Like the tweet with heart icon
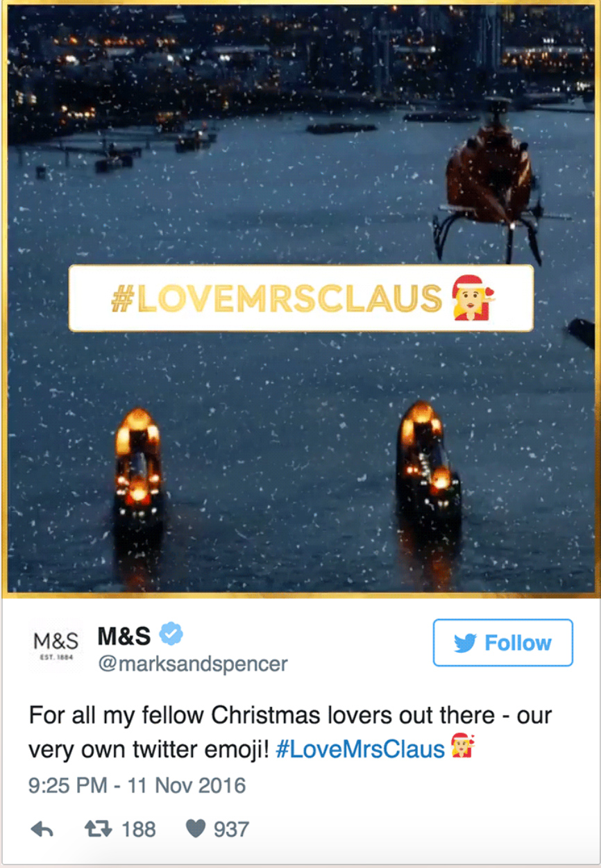Image resolution: width=601 pixels, height=868 pixels. pos(195,829)
